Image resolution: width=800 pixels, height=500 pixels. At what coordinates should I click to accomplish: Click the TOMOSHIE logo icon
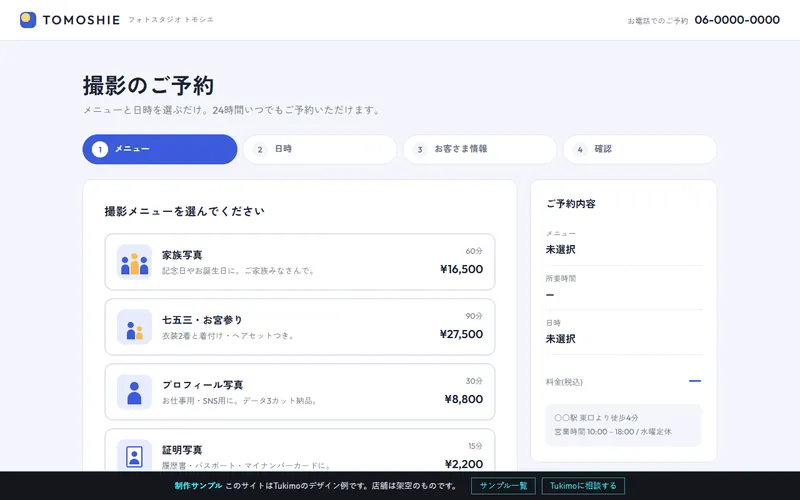coord(28,20)
